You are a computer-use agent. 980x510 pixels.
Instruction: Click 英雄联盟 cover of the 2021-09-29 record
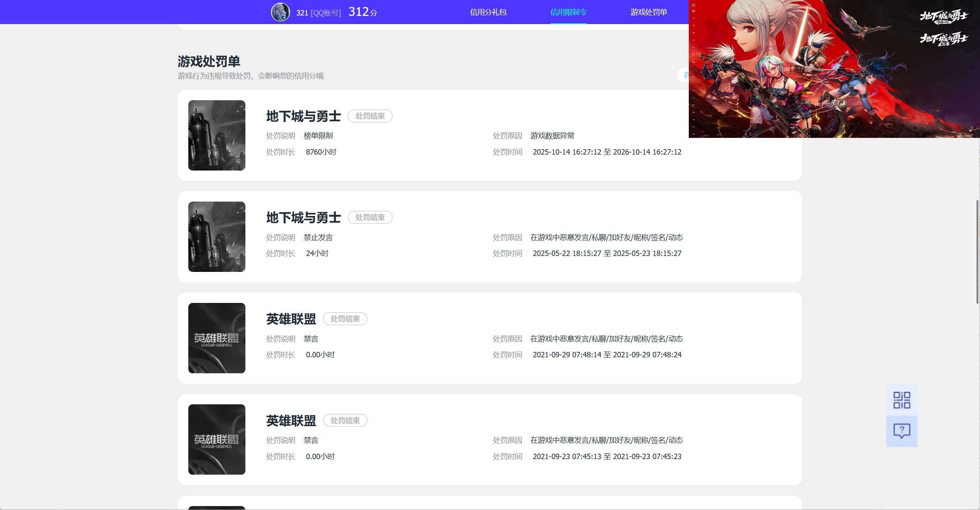217,338
